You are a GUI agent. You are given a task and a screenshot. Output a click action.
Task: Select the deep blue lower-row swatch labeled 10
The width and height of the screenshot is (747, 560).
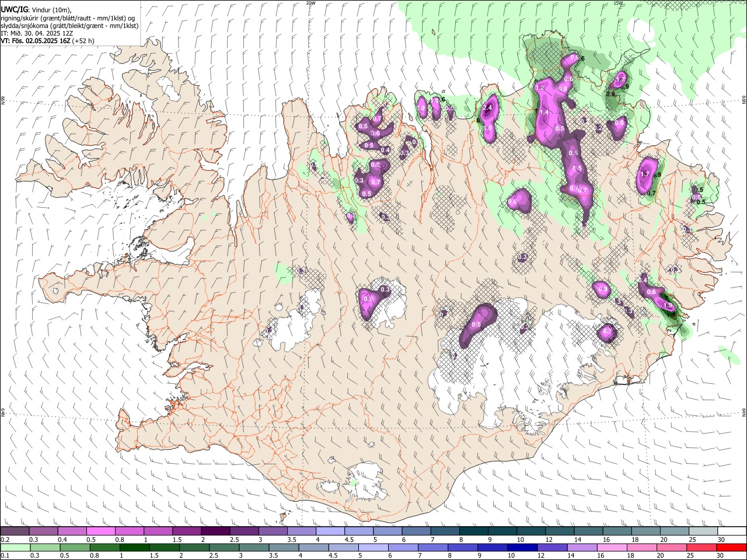(522, 547)
